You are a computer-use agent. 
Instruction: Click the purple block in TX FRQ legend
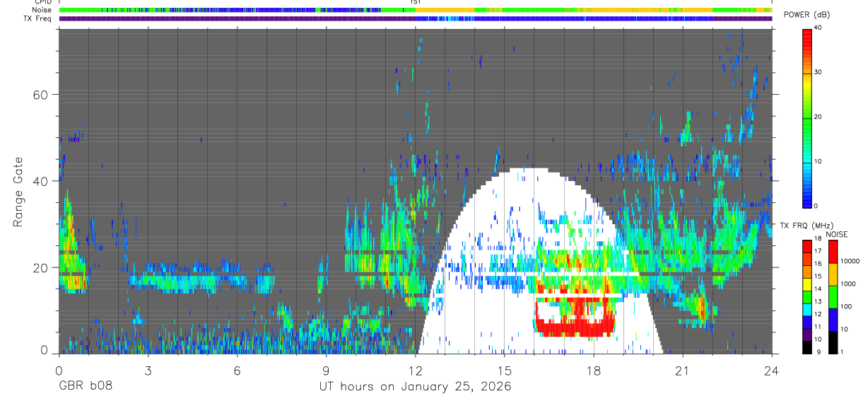[x=807, y=335]
